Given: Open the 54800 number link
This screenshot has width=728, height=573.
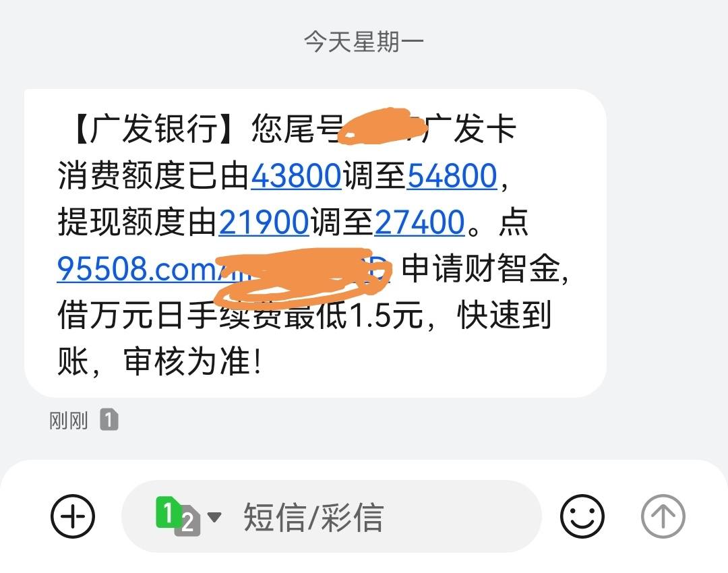Looking at the screenshot, I should [x=452, y=175].
